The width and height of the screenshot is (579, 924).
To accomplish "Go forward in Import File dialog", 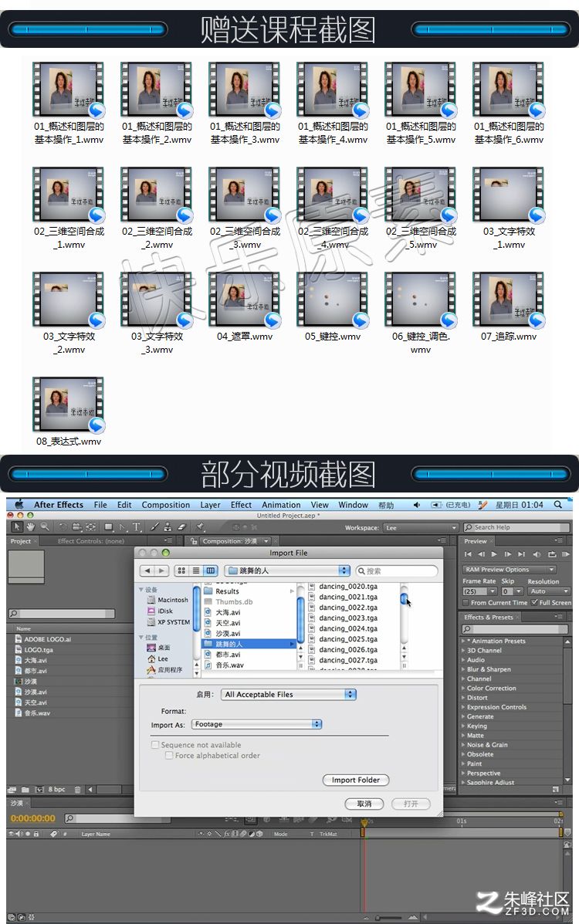I will (x=161, y=570).
